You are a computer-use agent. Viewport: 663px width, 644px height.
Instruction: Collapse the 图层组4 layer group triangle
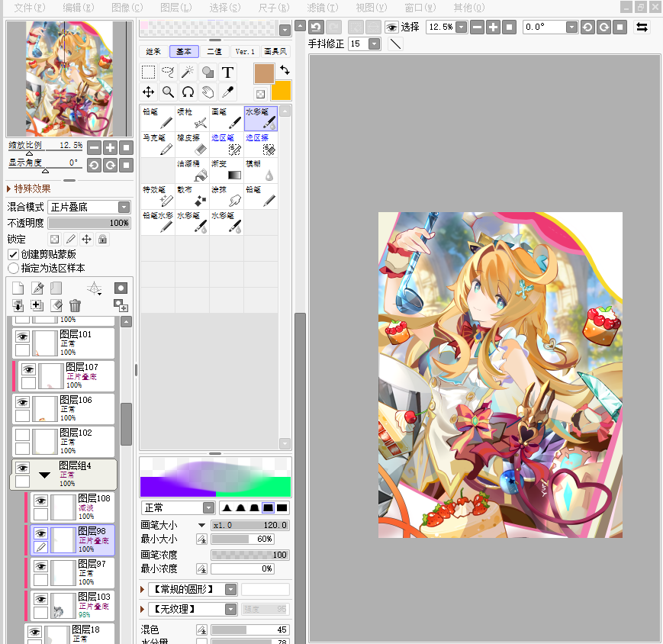coord(44,475)
